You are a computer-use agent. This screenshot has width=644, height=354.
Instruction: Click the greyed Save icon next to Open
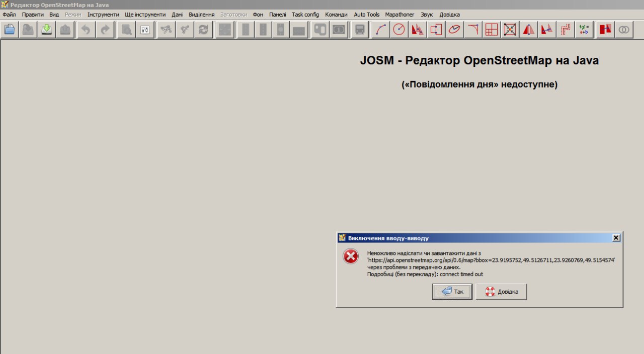pyautogui.click(x=28, y=30)
